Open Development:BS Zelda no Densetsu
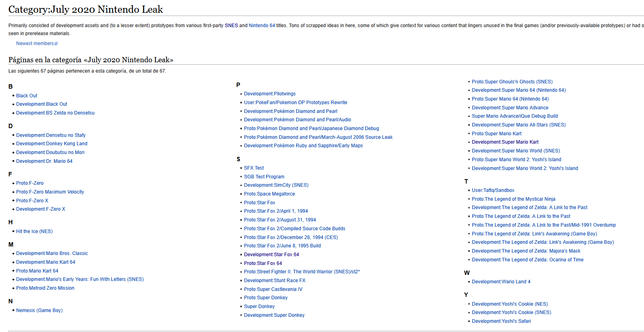The image size is (644, 332). tap(55, 113)
